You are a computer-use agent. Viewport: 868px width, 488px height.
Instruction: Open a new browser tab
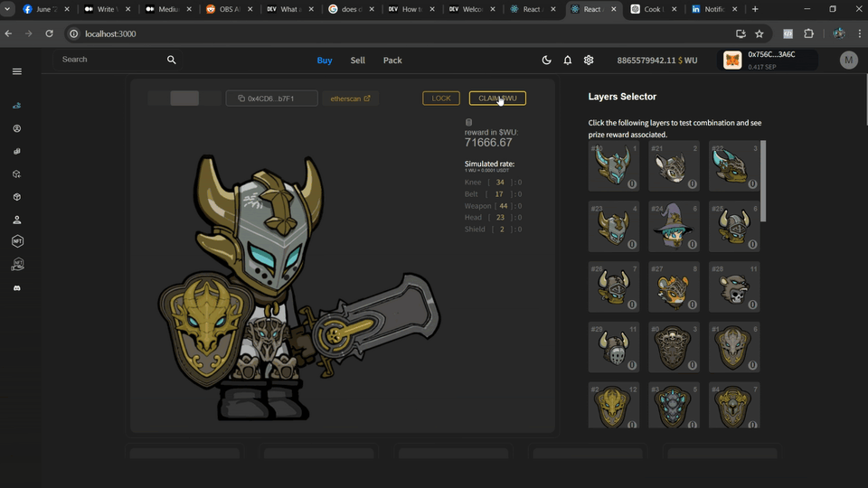[x=755, y=9]
